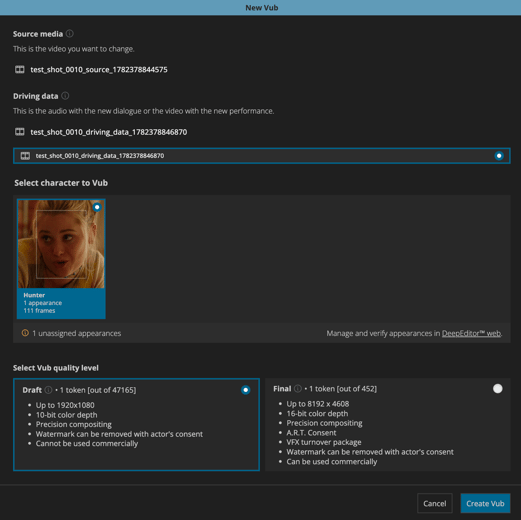Click 'Precision compositing' in the Final card
521x520 pixels.
tap(324, 423)
